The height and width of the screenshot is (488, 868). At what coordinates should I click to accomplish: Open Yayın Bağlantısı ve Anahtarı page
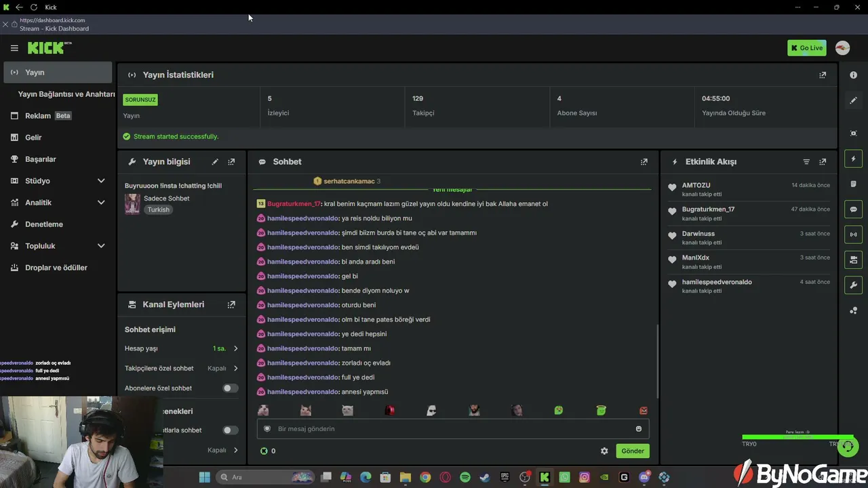66,94
